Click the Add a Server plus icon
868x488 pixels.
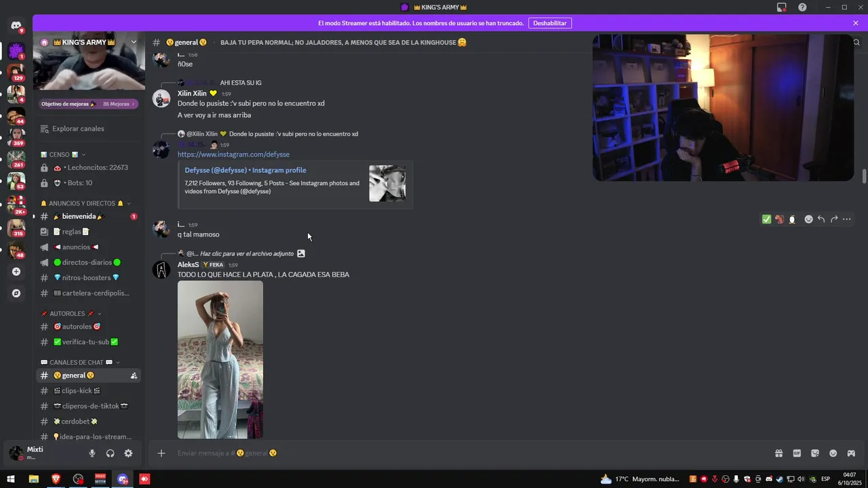coord(16,272)
